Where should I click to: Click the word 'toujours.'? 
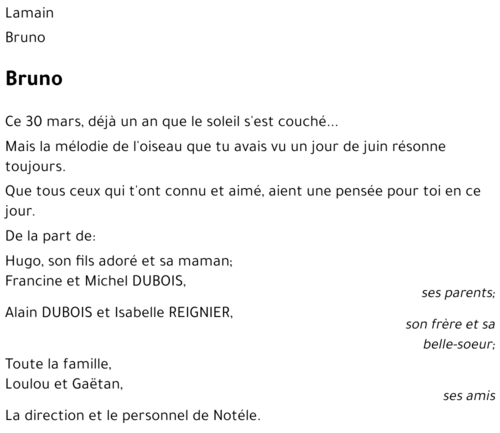tap(35, 166)
